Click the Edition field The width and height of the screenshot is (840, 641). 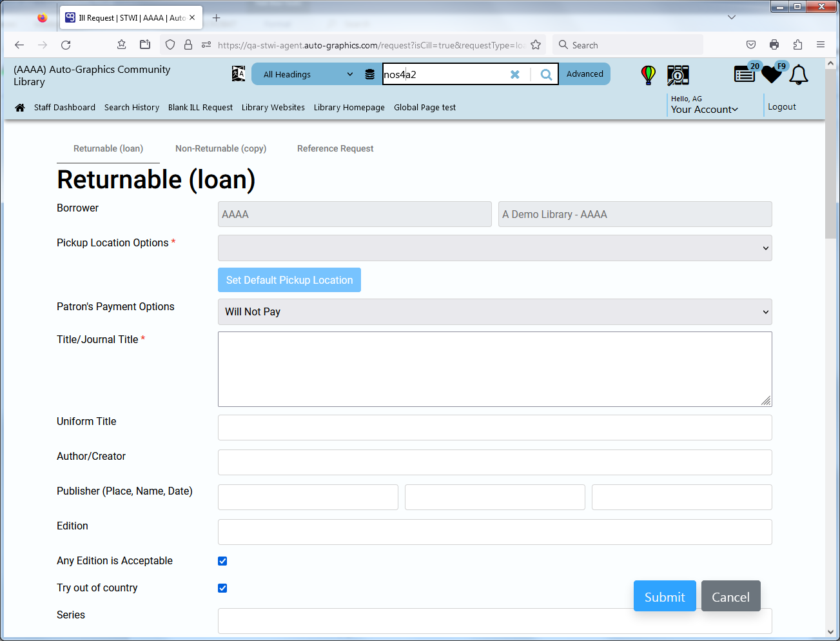pyautogui.click(x=495, y=532)
